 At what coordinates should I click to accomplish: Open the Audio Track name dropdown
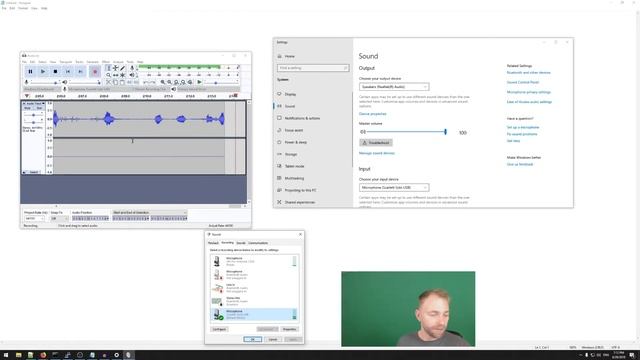(x=33, y=104)
